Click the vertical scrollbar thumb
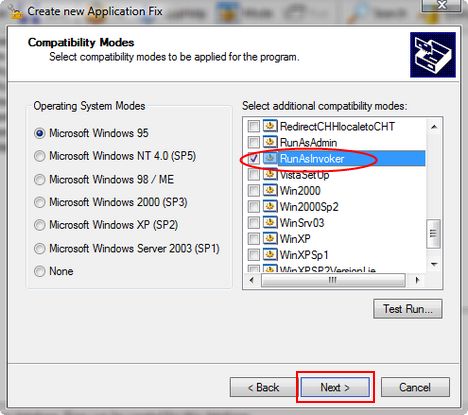This screenshot has height=415, width=468. click(x=433, y=233)
